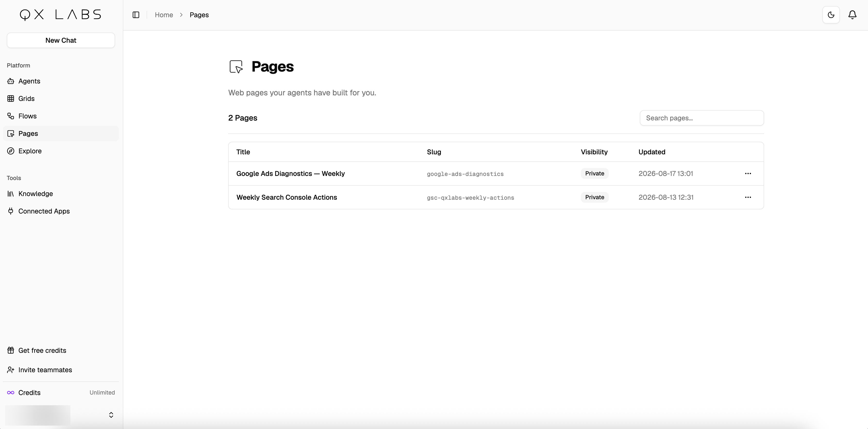Click the Connected Apps plug icon
This screenshot has height=429, width=868.
coord(11,211)
